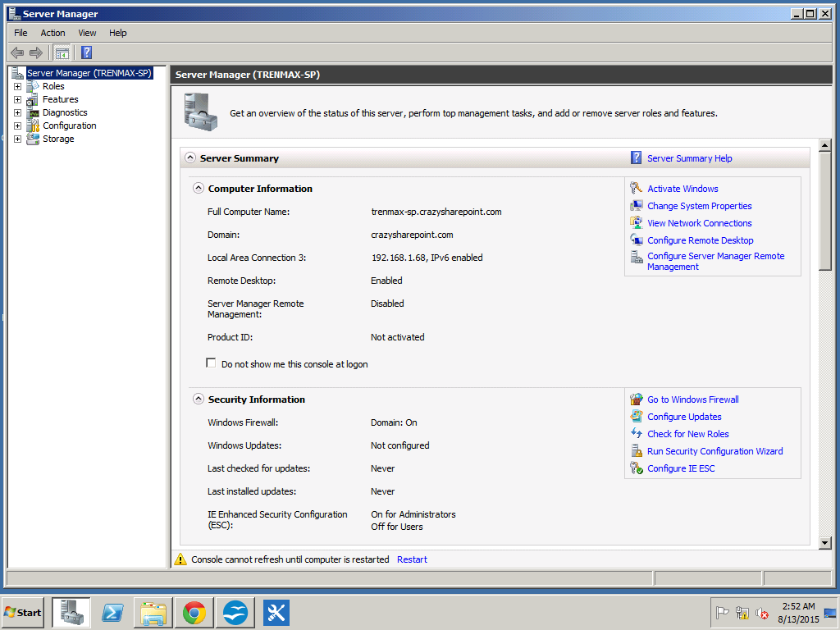Viewport: 840px width, 630px height.
Task: Click the Show Desktop tray button
Action: point(830,612)
